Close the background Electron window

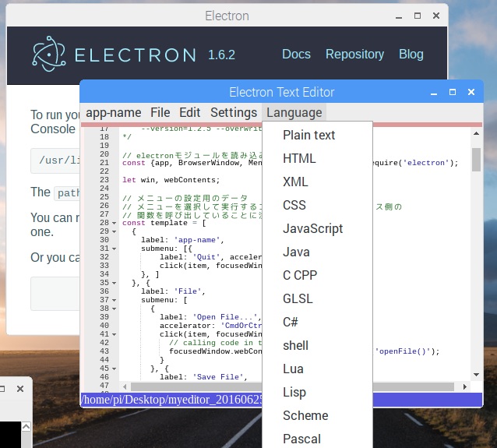pyautogui.click(x=436, y=16)
